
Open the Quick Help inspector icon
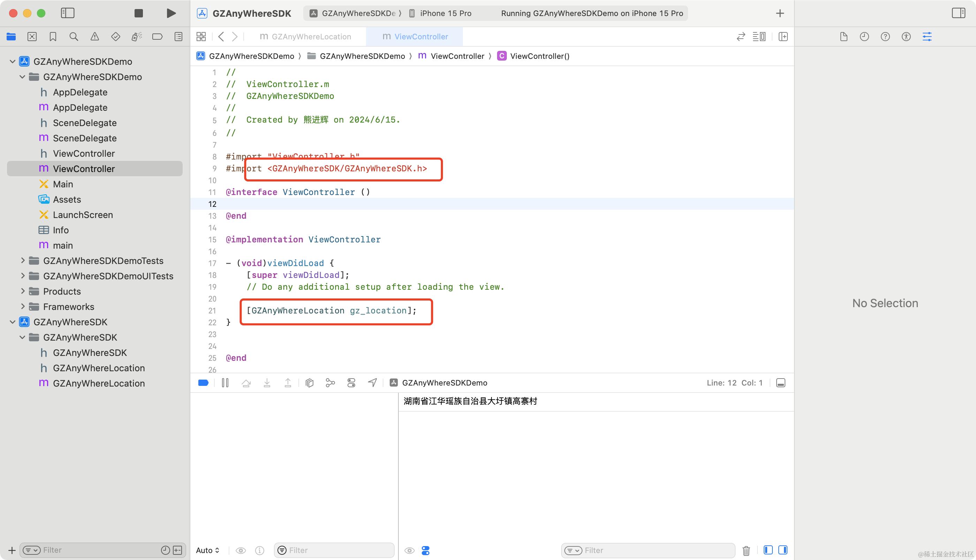[x=885, y=37]
